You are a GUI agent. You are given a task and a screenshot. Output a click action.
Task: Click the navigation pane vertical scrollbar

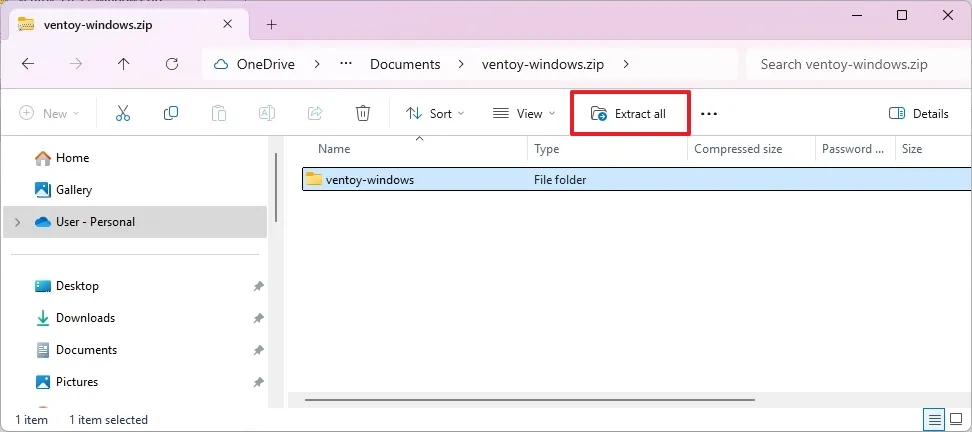click(x=276, y=188)
